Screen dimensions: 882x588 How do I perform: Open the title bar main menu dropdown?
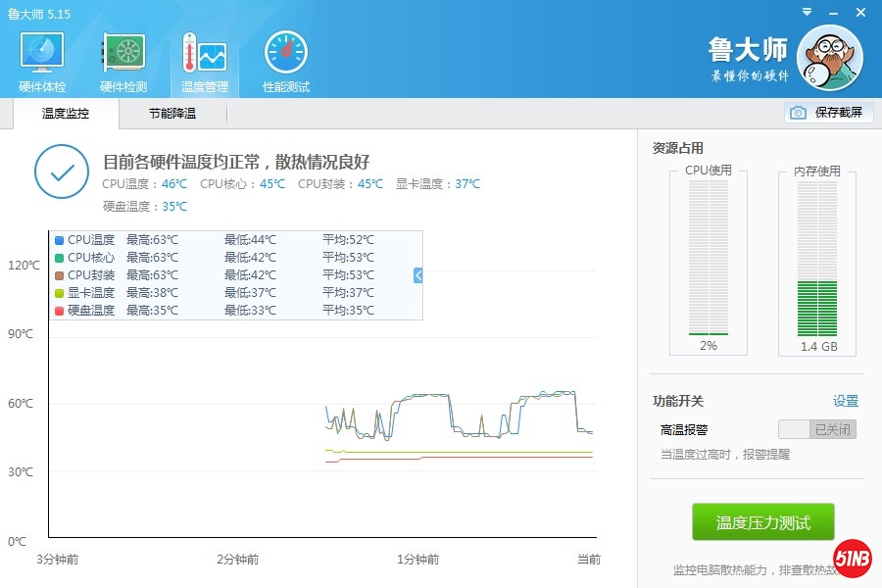pos(806,11)
